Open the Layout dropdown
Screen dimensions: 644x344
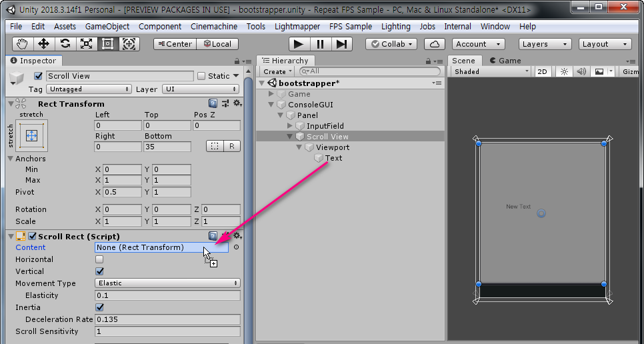pyautogui.click(x=605, y=44)
